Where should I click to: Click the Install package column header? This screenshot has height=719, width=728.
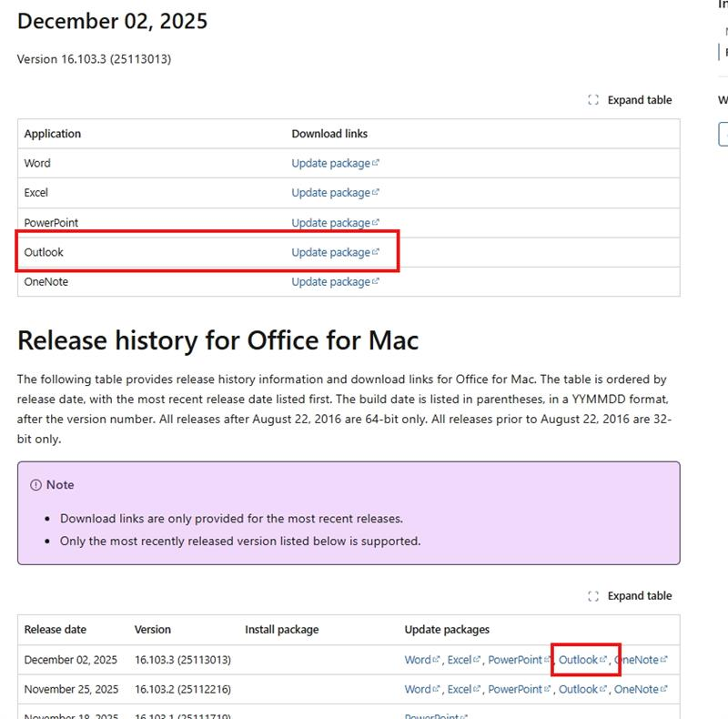click(x=282, y=630)
